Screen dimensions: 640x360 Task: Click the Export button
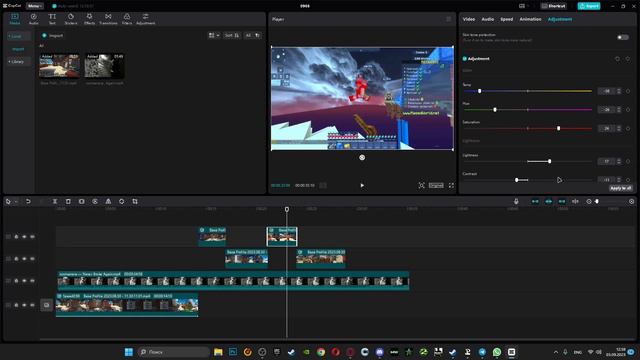(589, 6)
